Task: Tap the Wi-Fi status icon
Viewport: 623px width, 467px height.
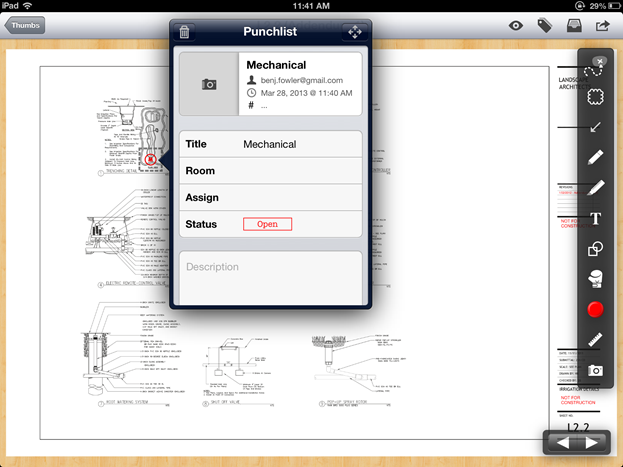Action: (x=27, y=6)
